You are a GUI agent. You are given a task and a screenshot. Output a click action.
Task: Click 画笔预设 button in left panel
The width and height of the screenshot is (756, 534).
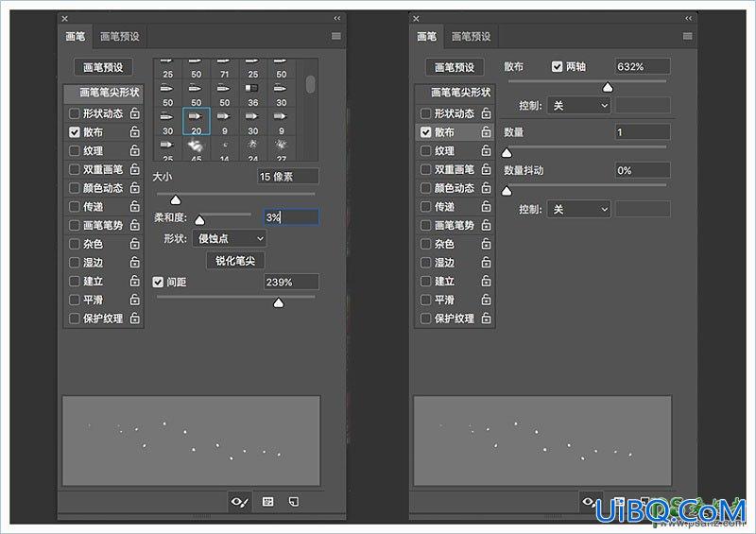(x=103, y=67)
